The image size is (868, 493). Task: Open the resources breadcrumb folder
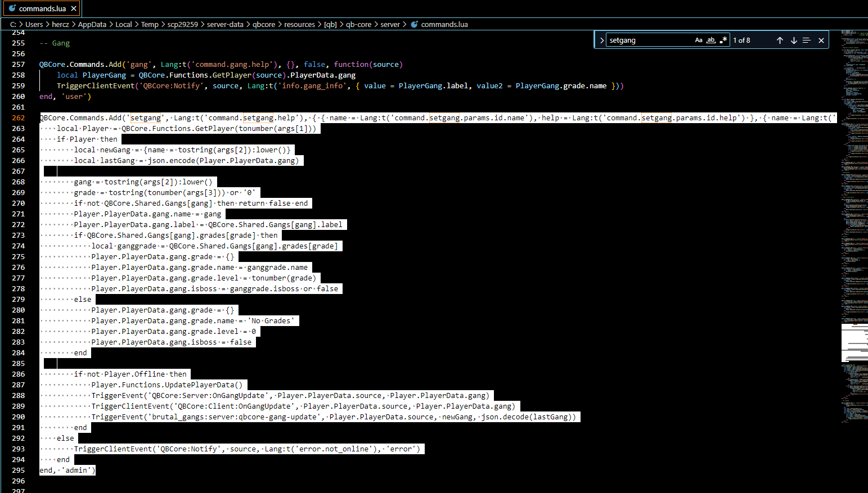[x=299, y=24]
